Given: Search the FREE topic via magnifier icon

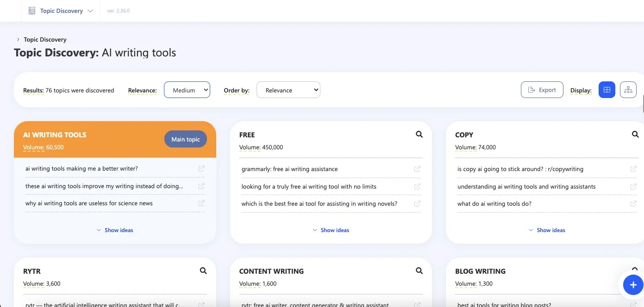Looking at the screenshot, I should (419, 135).
